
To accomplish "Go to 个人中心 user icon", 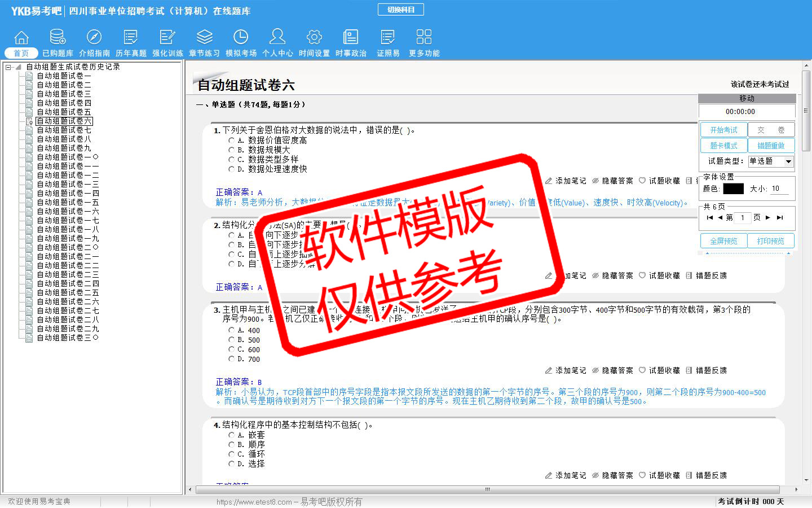I will 277,38.
